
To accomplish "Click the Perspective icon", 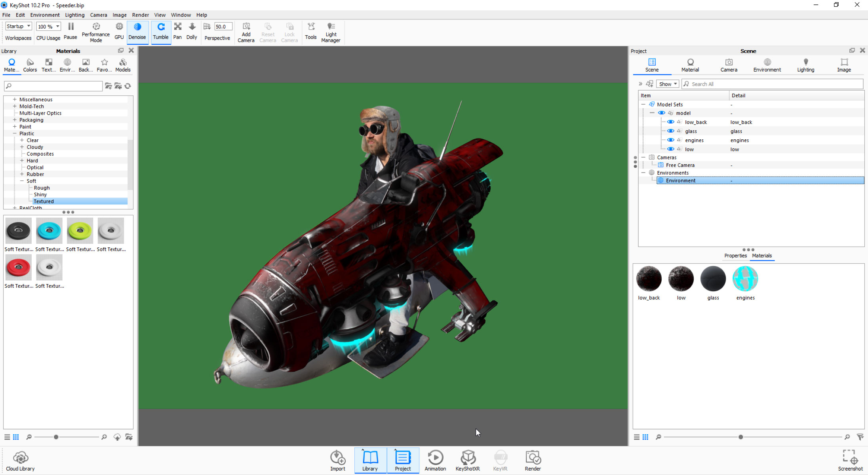I will [x=207, y=27].
